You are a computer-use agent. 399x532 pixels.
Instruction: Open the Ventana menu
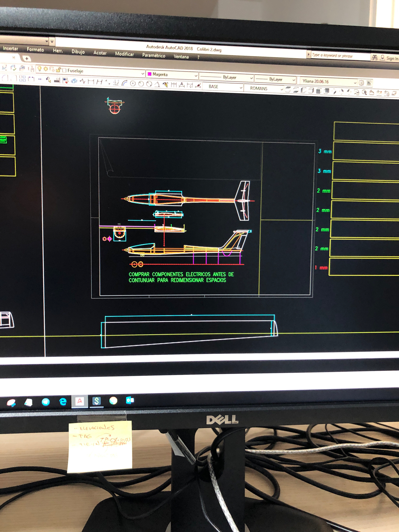[x=181, y=57]
